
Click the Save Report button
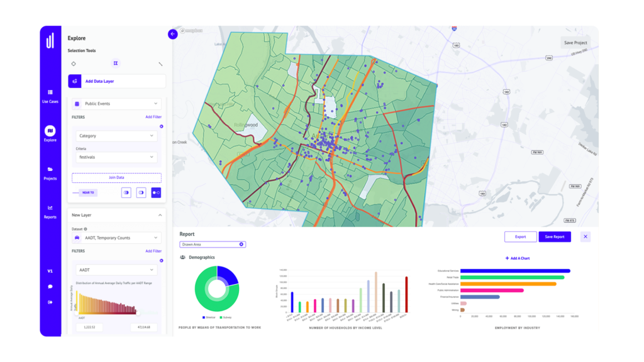point(554,236)
